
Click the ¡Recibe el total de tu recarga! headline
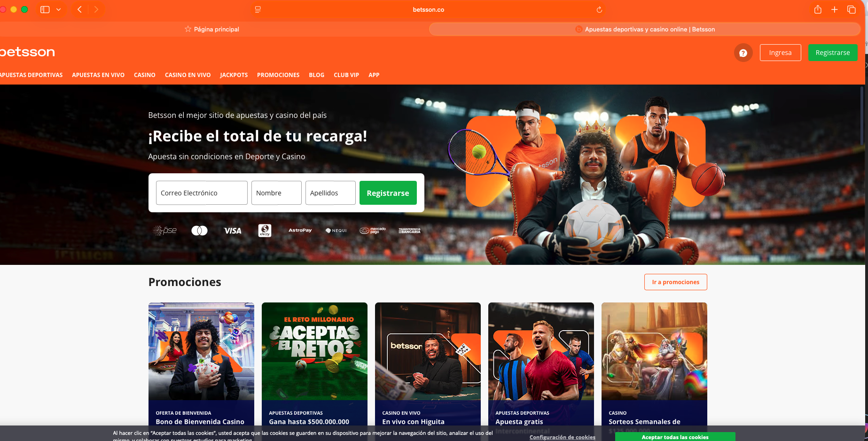pyautogui.click(x=258, y=136)
